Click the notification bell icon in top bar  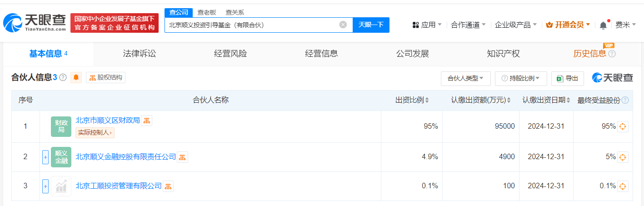click(x=603, y=25)
